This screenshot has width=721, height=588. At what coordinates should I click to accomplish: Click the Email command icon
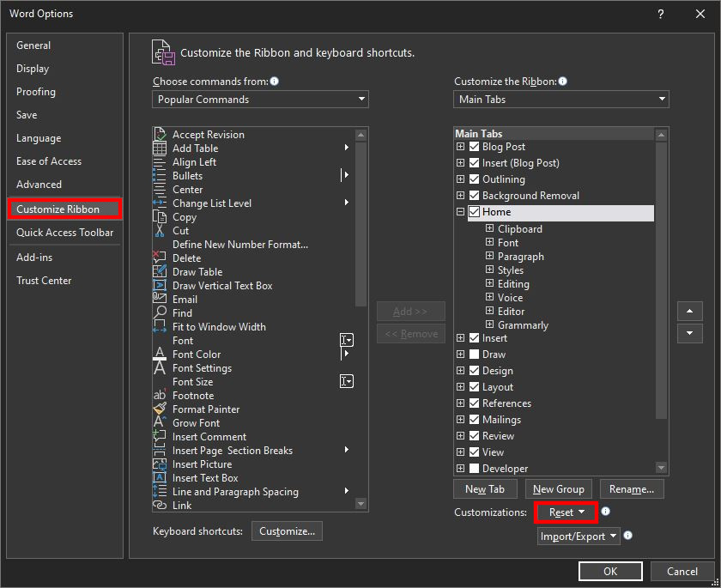point(160,299)
